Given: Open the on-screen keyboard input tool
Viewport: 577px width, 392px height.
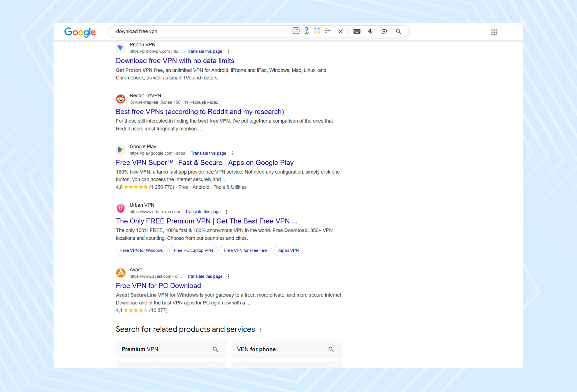Looking at the screenshot, I should pos(357,31).
